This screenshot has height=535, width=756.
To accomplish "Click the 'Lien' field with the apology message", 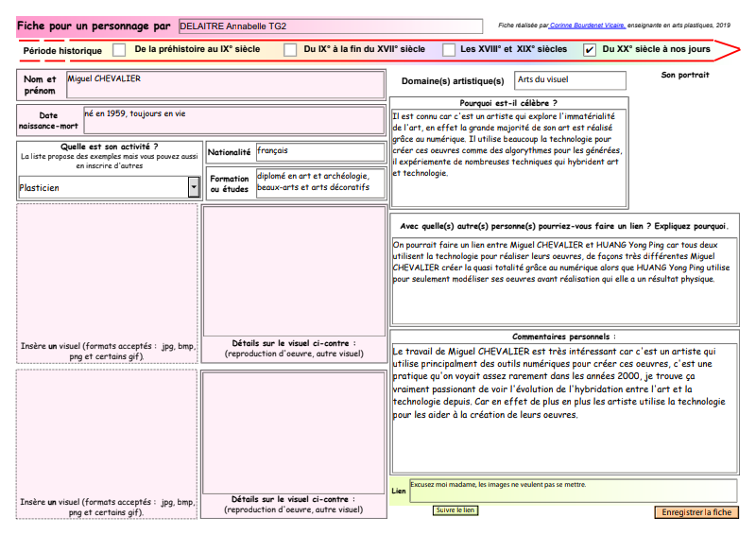I will pyautogui.click(x=573, y=491).
